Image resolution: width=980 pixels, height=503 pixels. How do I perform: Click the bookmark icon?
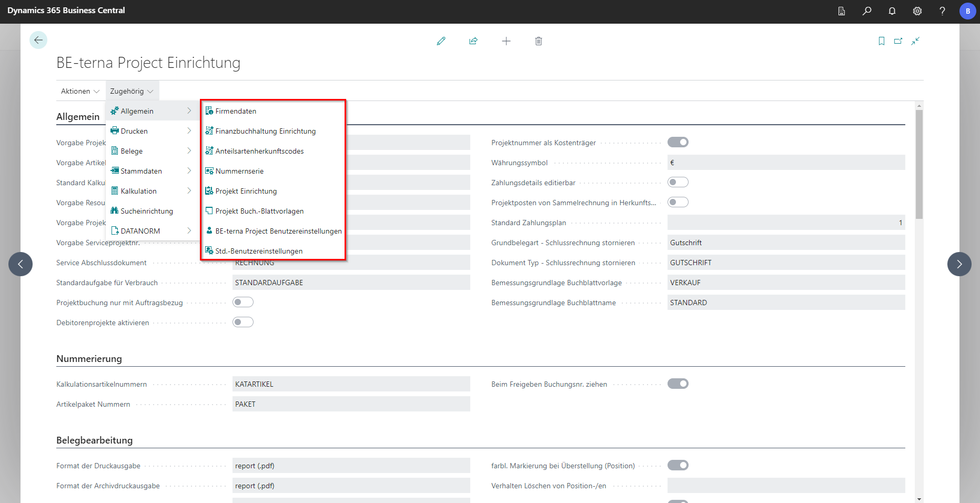(x=882, y=41)
